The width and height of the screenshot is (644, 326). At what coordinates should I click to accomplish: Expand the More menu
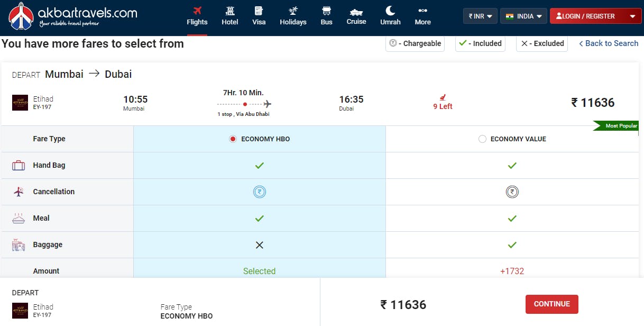(x=422, y=16)
